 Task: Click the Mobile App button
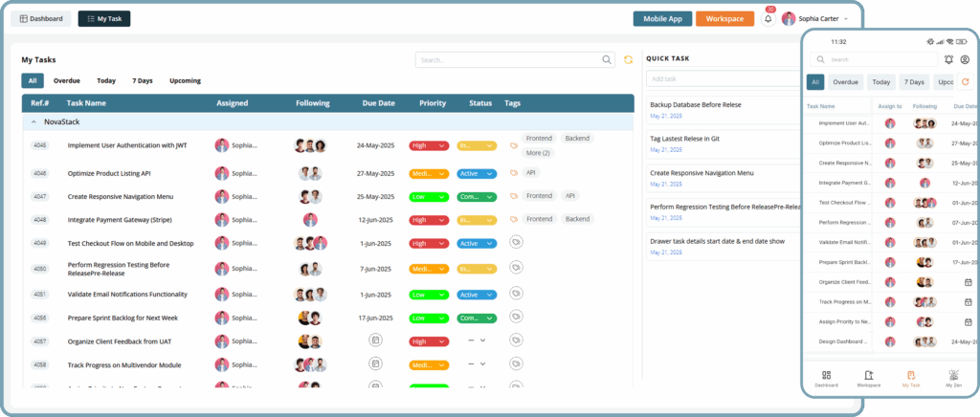[661, 18]
